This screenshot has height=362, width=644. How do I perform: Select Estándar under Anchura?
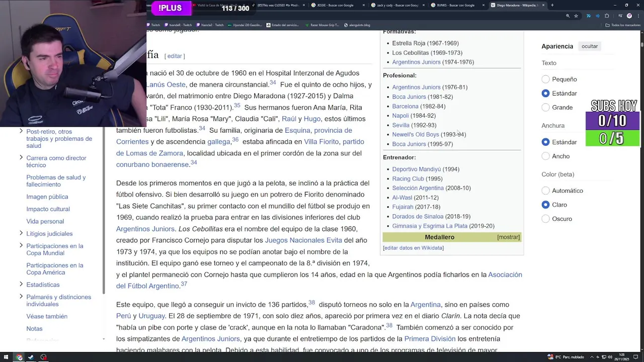(545, 142)
